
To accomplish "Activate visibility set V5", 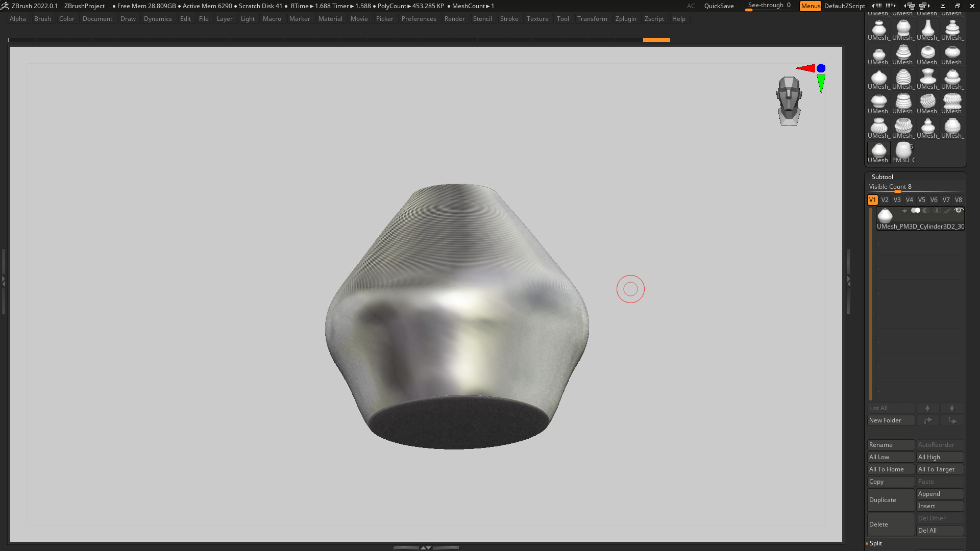I will (921, 200).
